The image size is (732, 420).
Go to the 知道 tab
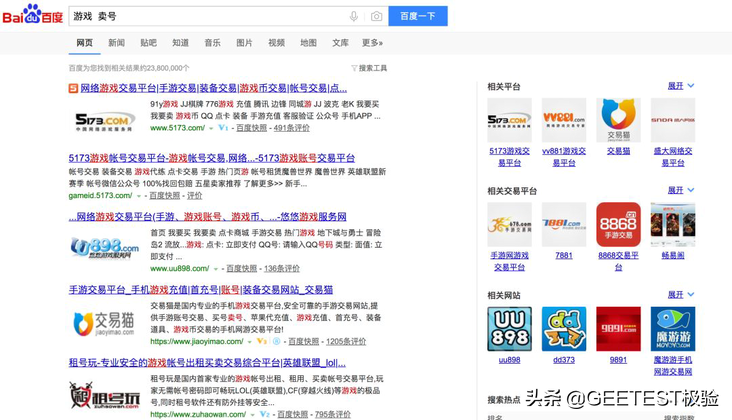click(x=180, y=43)
